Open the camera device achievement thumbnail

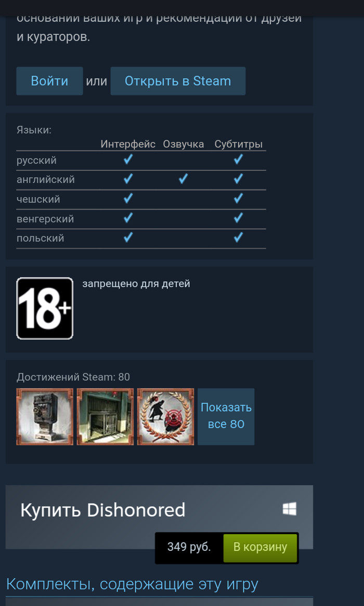[44, 417]
